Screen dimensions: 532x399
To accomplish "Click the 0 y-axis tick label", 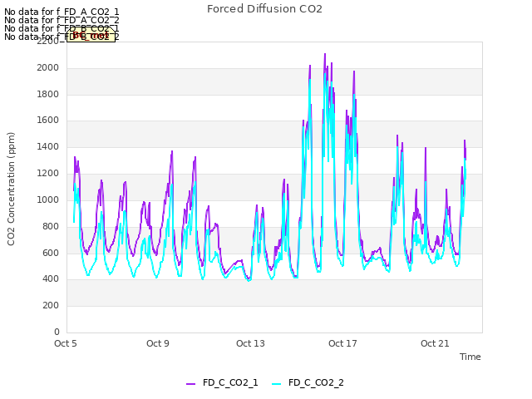I will tap(57, 332).
